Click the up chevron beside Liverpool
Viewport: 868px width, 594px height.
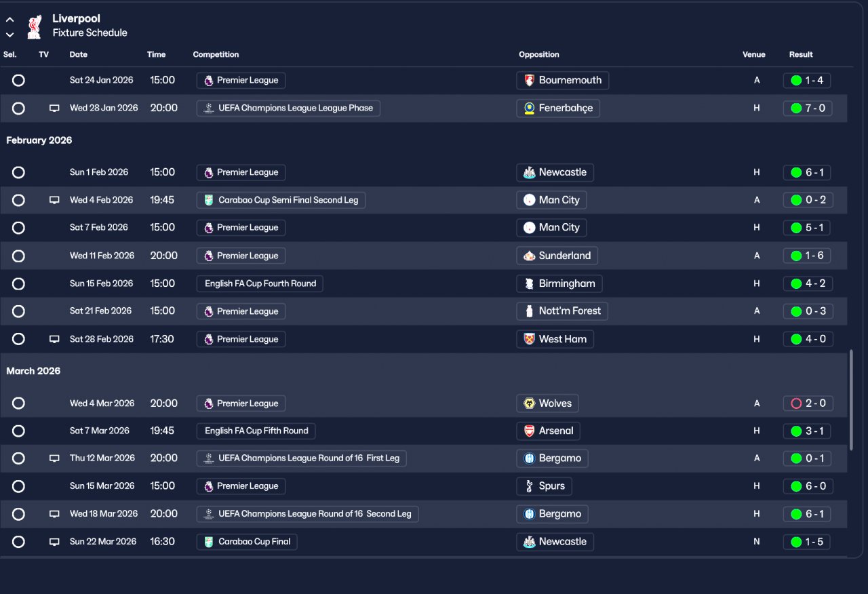point(10,20)
